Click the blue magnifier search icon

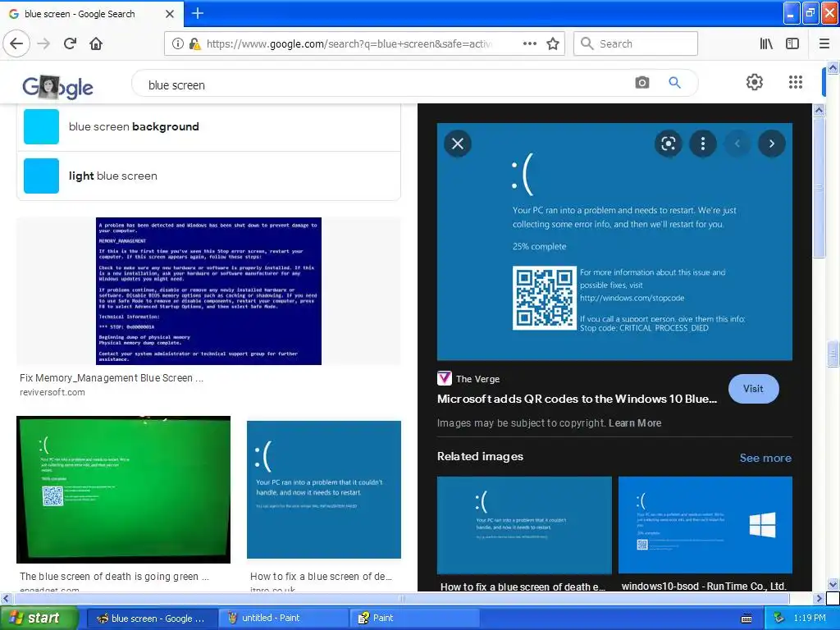click(674, 83)
